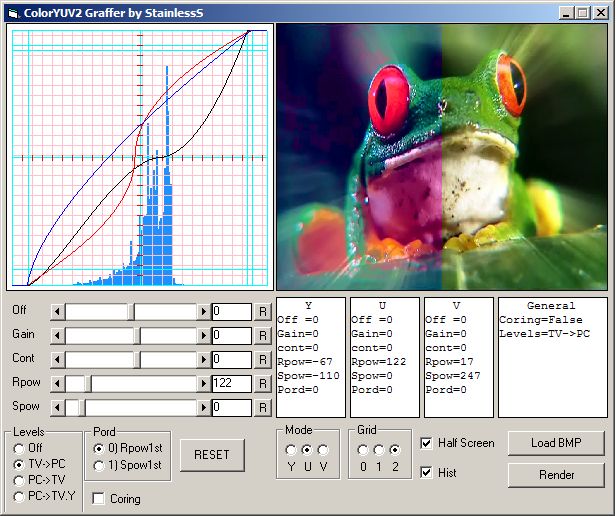616x516 pixels.
Task: Click 'Rpow=17' in the V panel
Action: tap(449, 362)
